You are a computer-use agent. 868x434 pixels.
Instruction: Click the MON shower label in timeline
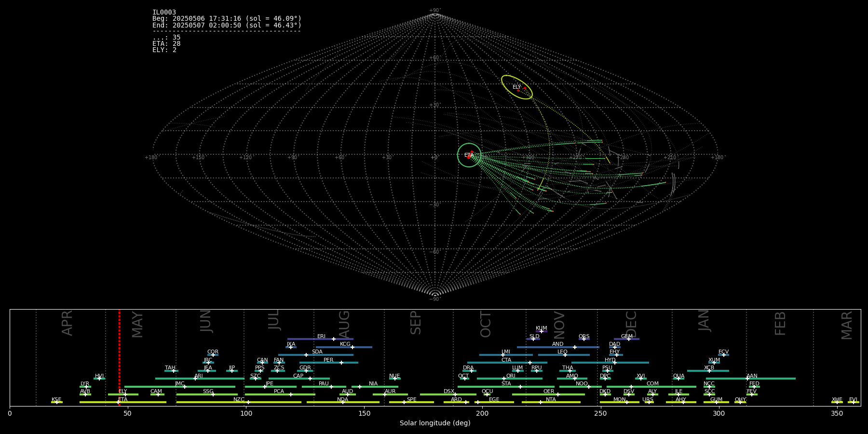620,400
